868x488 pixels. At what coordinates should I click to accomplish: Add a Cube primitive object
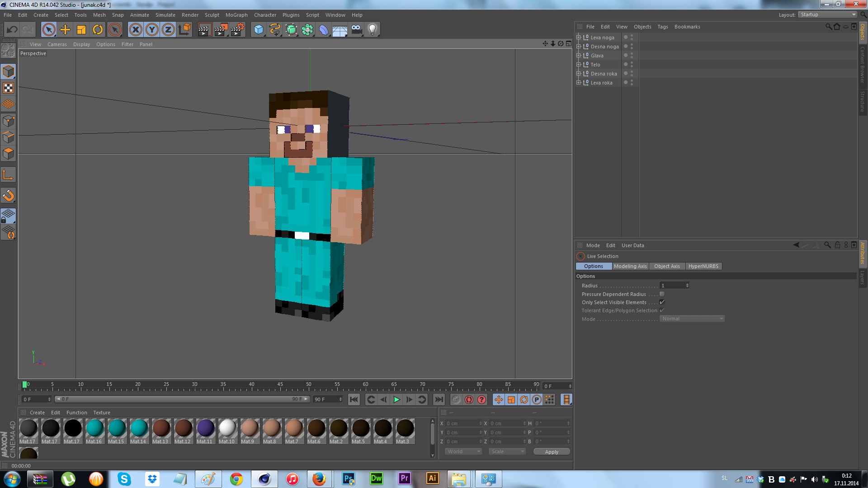click(x=259, y=30)
